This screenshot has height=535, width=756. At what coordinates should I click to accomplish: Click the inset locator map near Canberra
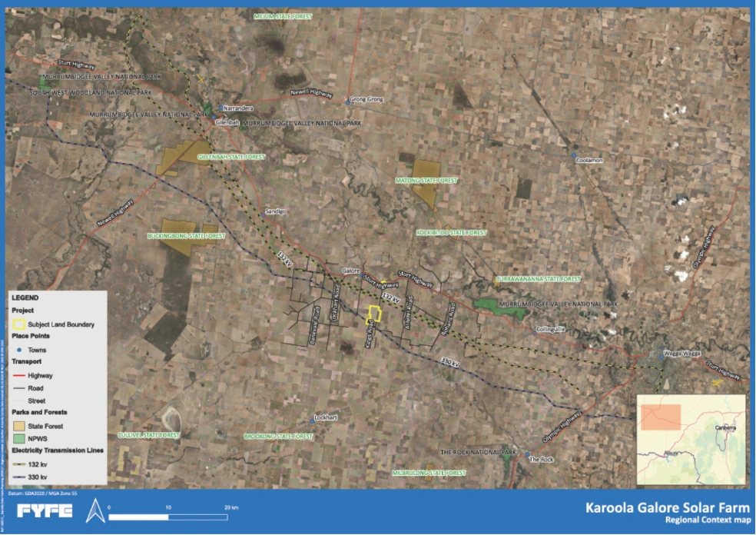pos(691,440)
